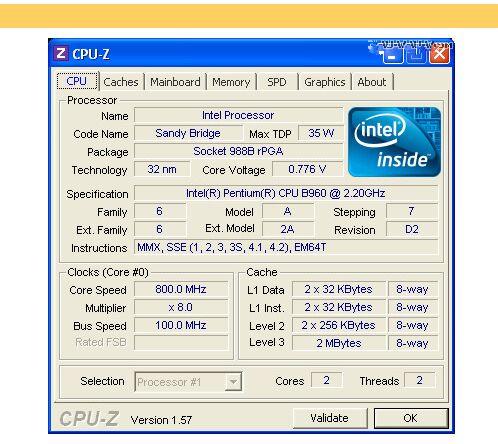The height and width of the screenshot is (444, 498).
Task: Click the OK button
Action: (x=411, y=418)
